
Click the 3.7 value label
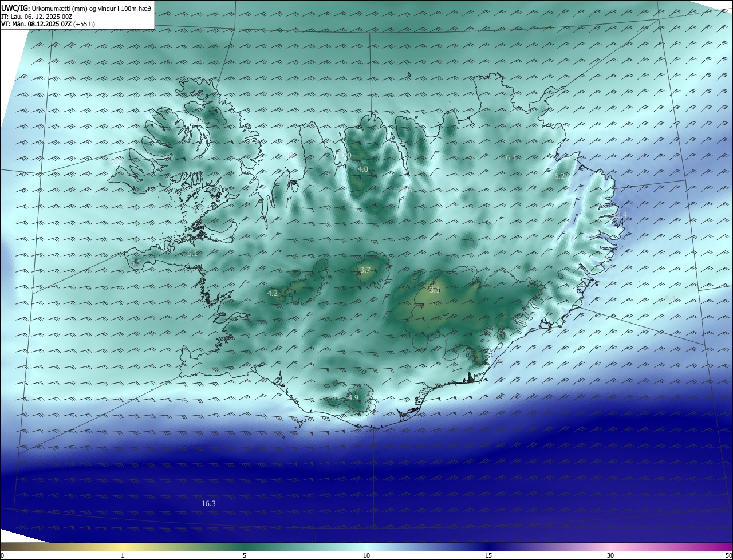365,270
